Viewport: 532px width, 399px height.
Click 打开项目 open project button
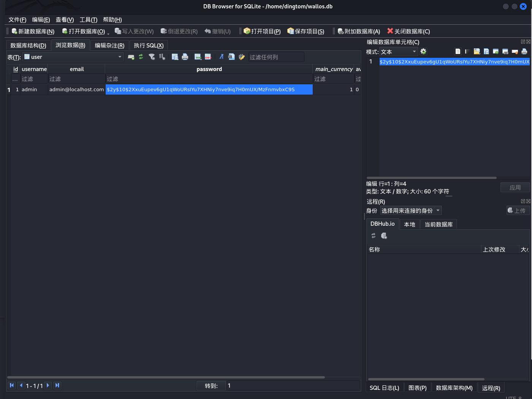262,31
